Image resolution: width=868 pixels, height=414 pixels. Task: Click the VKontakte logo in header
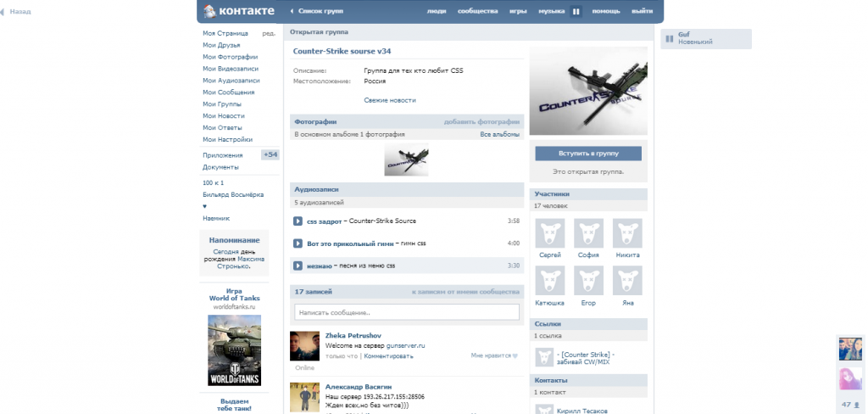click(x=239, y=11)
